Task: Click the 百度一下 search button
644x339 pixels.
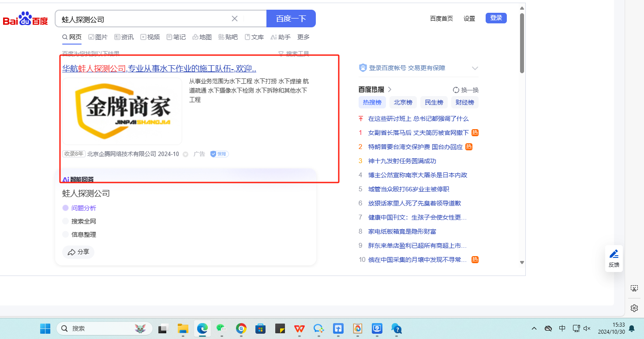Action: 291,19
